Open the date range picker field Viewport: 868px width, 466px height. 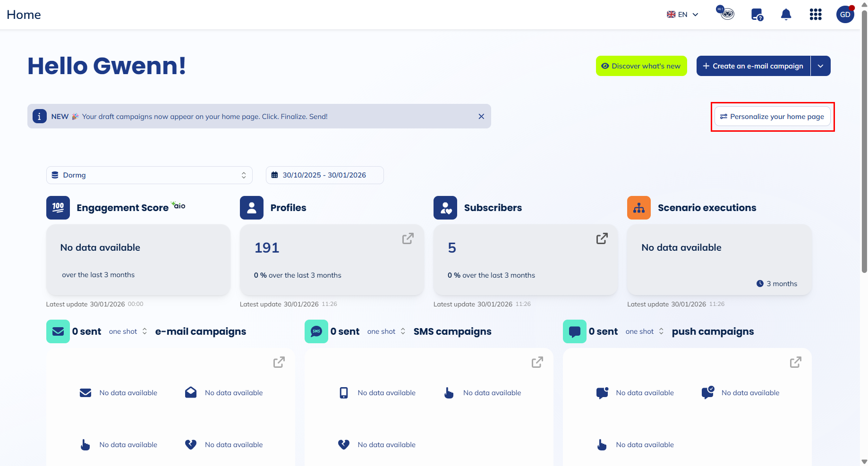[324, 175]
